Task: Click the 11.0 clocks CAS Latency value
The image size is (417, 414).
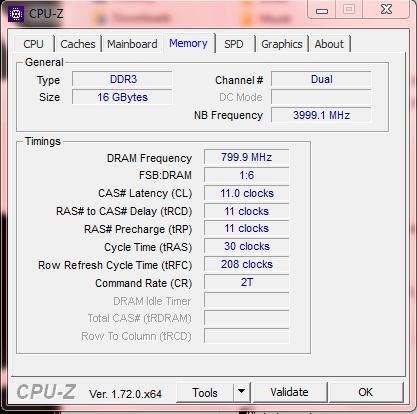Action: [x=247, y=193]
